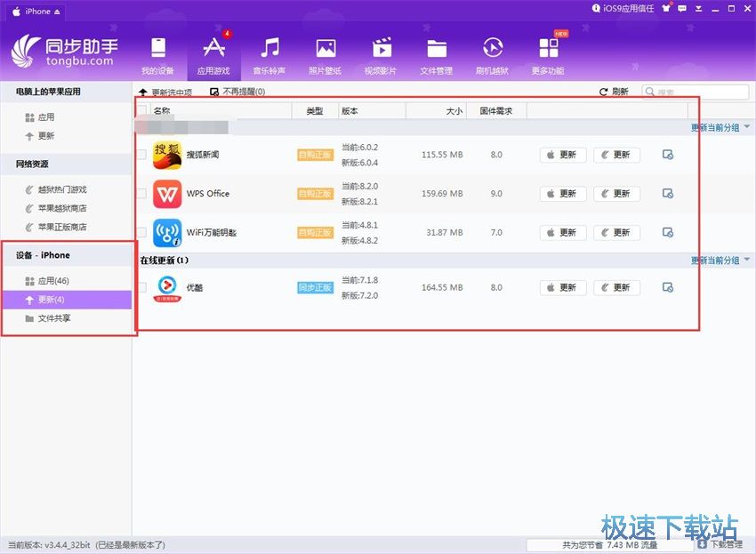The width and height of the screenshot is (756, 554).
Task: Click Tongbu 更新 button for 优酷
Action: tap(616, 287)
